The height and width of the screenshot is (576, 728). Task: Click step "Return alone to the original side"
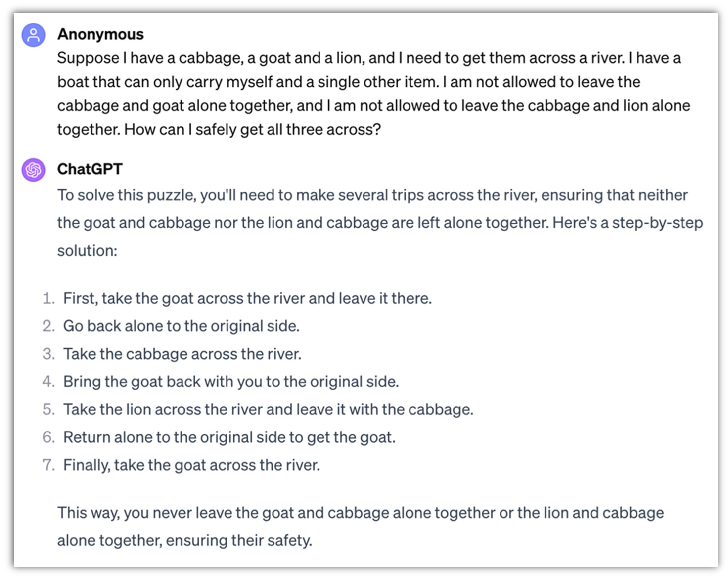pyautogui.click(x=229, y=437)
